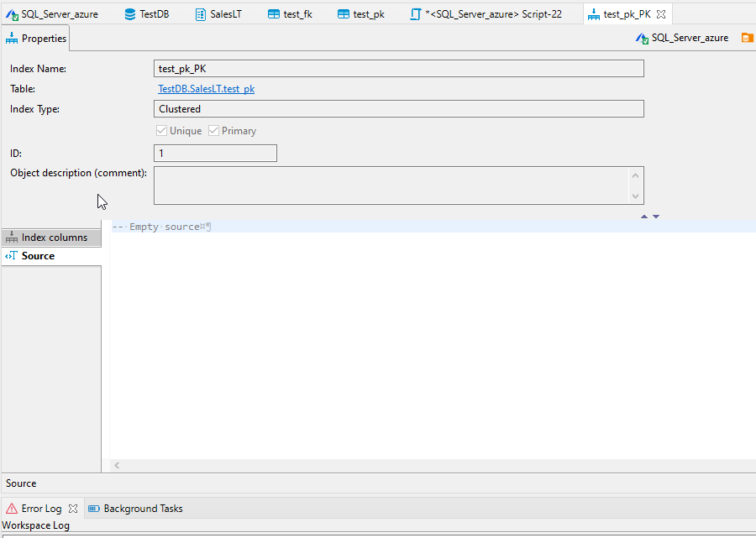This screenshot has width=756, height=538.
Task: Click inside the Index Name input field
Action: [398, 68]
